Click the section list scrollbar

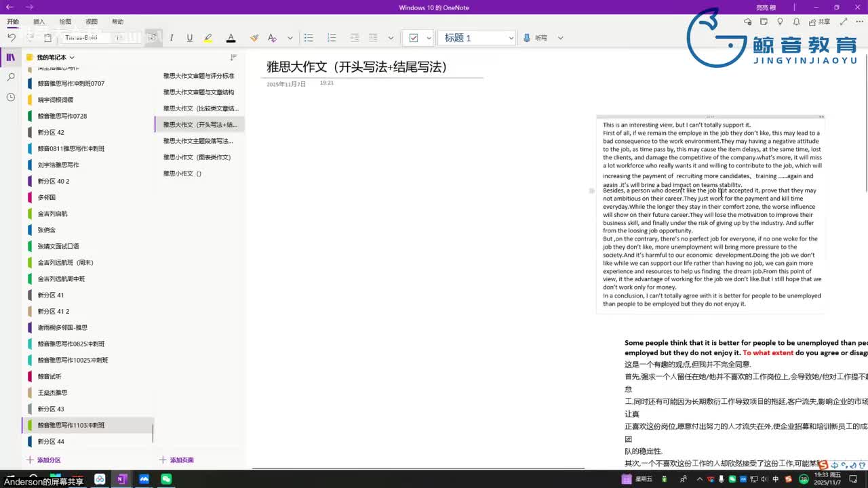[153, 432]
